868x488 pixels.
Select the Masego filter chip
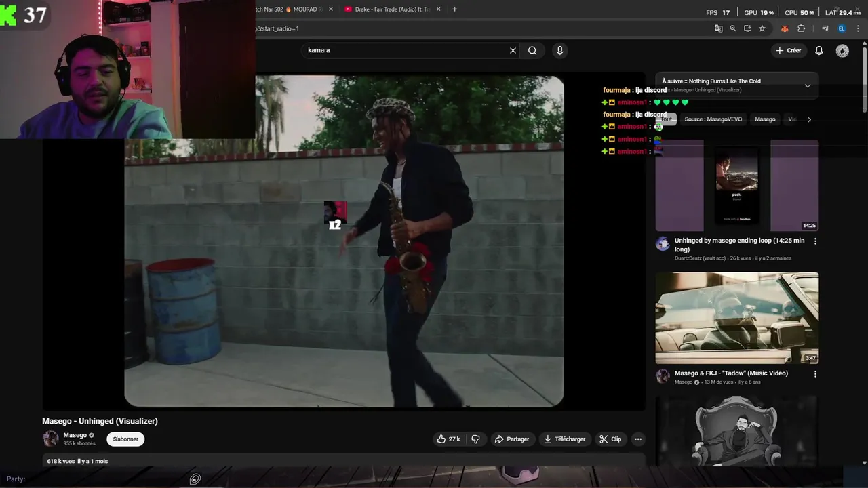pyautogui.click(x=765, y=119)
